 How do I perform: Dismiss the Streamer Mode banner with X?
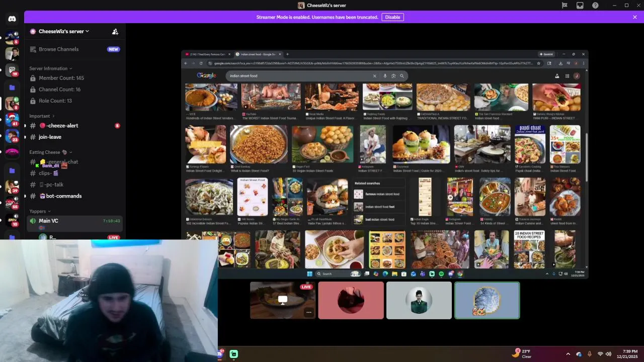(x=635, y=17)
